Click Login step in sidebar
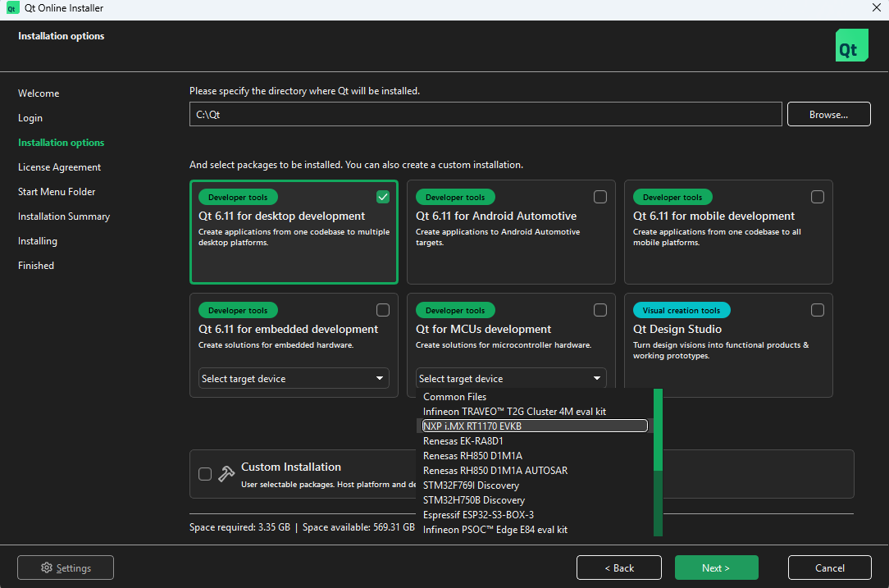The image size is (889, 588). (30, 118)
